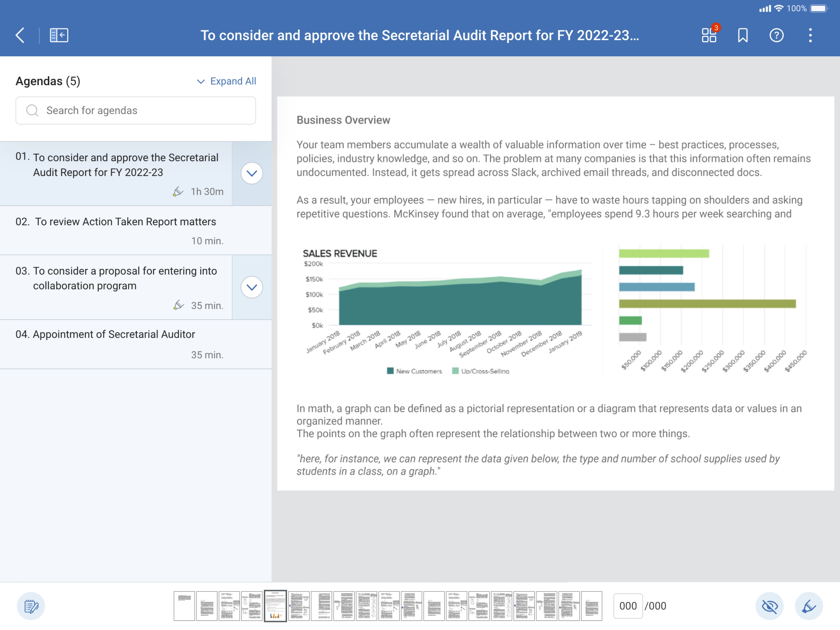Open the notes icon at bottom left
This screenshot has width=840, height=630.
[x=31, y=606]
